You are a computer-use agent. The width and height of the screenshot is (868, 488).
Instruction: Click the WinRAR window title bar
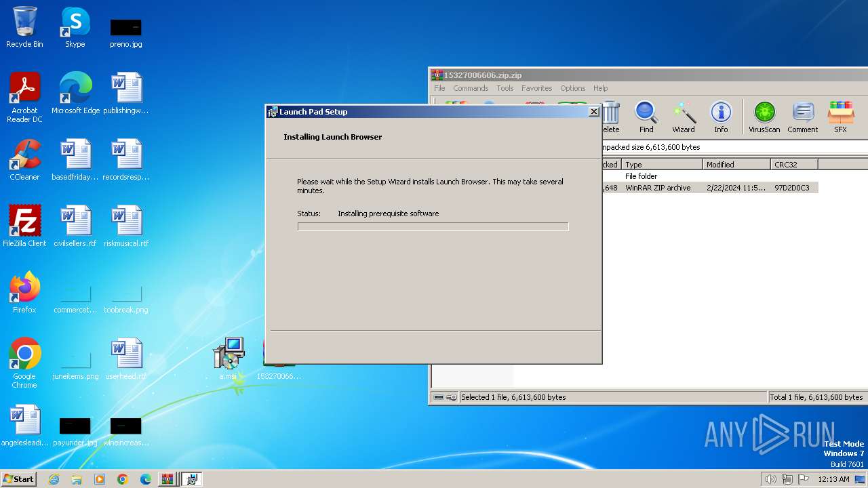point(648,75)
